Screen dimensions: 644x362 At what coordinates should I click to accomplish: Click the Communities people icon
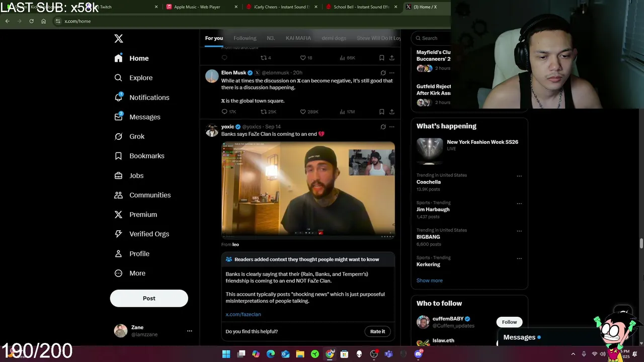tap(118, 195)
